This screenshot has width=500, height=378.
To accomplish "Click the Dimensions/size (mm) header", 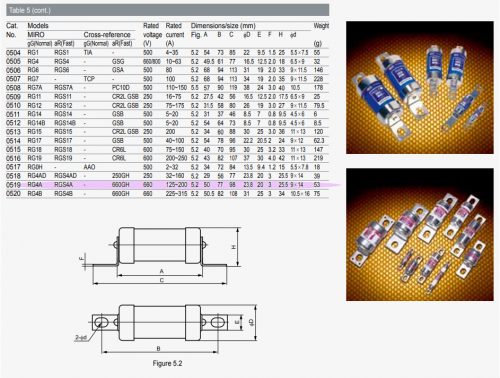I will pyautogui.click(x=223, y=26).
